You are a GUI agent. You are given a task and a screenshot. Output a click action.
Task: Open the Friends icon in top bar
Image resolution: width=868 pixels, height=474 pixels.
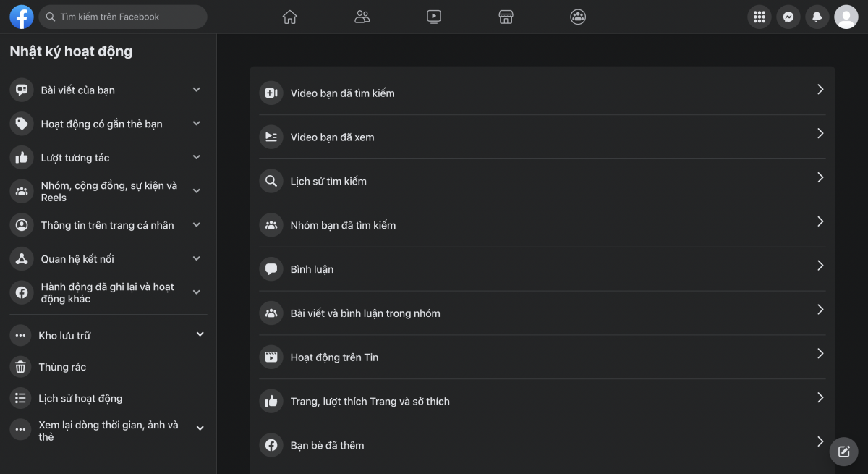point(362,17)
